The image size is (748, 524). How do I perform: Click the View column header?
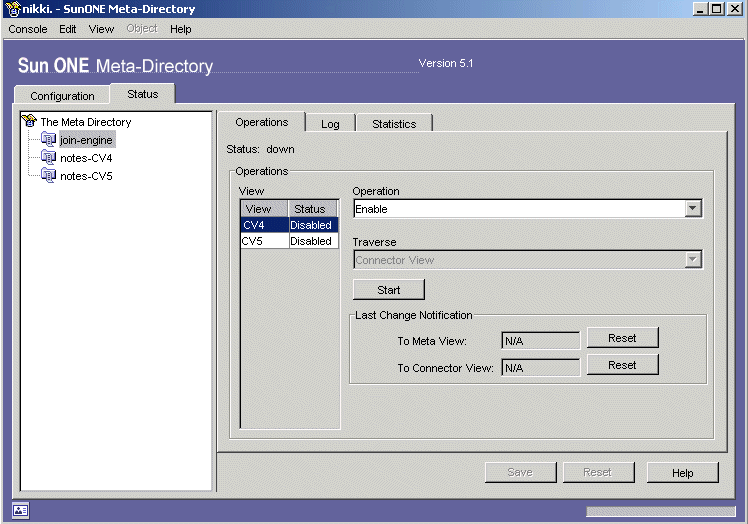[264, 209]
